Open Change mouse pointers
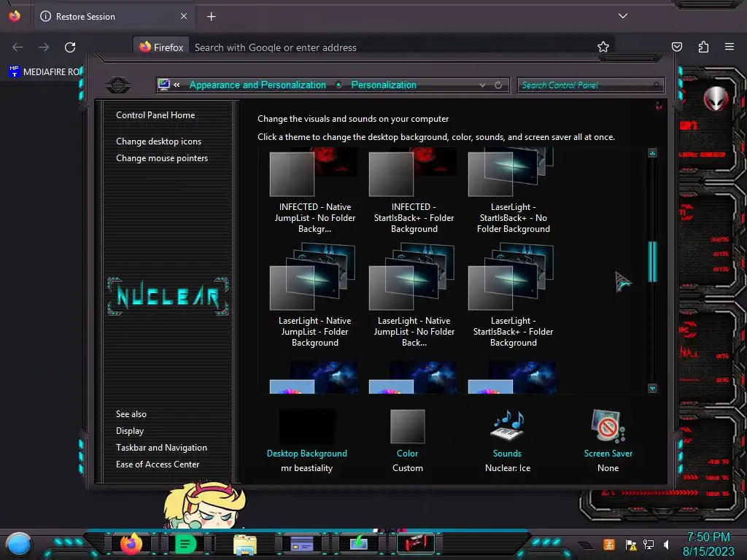This screenshot has width=747, height=560. pyautogui.click(x=162, y=158)
